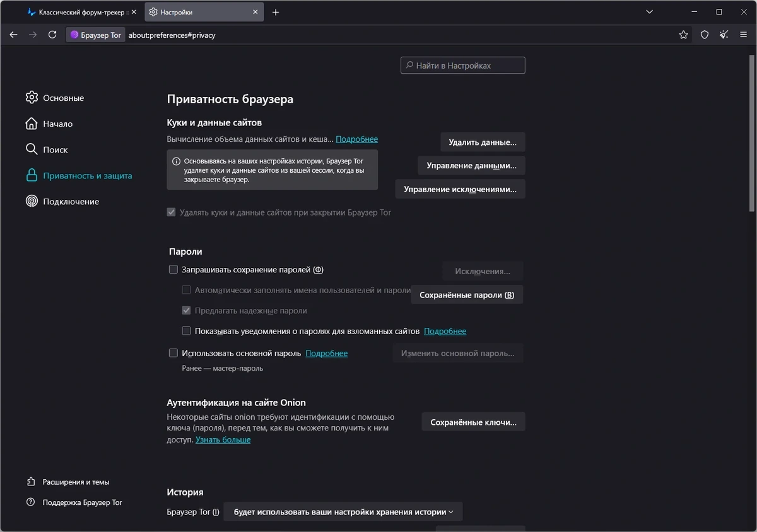Image resolution: width=757 pixels, height=532 pixels.
Task: Click the info icon in cookies notice
Action: click(x=176, y=161)
